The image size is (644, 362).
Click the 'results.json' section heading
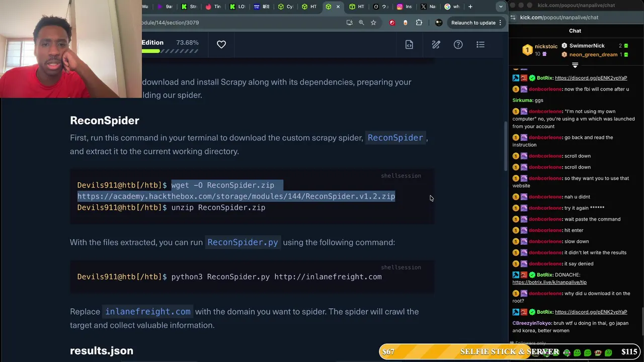pyautogui.click(x=102, y=351)
